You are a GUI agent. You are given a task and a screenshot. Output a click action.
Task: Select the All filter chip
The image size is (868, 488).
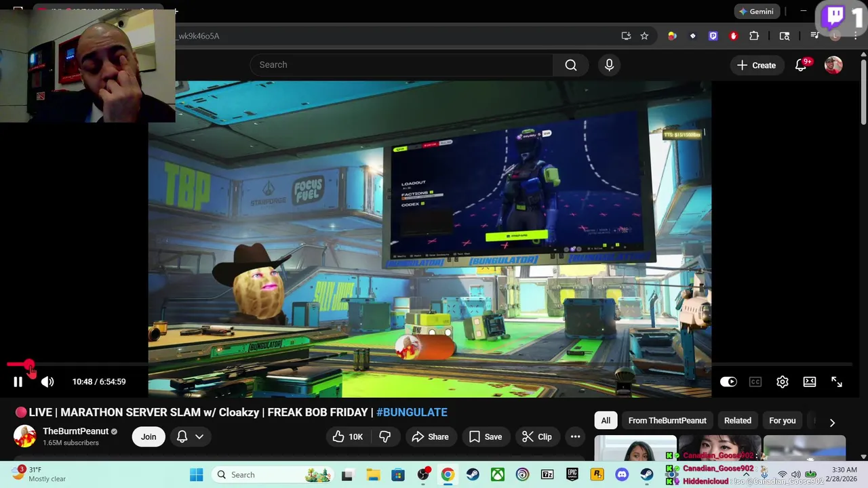tap(606, 420)
